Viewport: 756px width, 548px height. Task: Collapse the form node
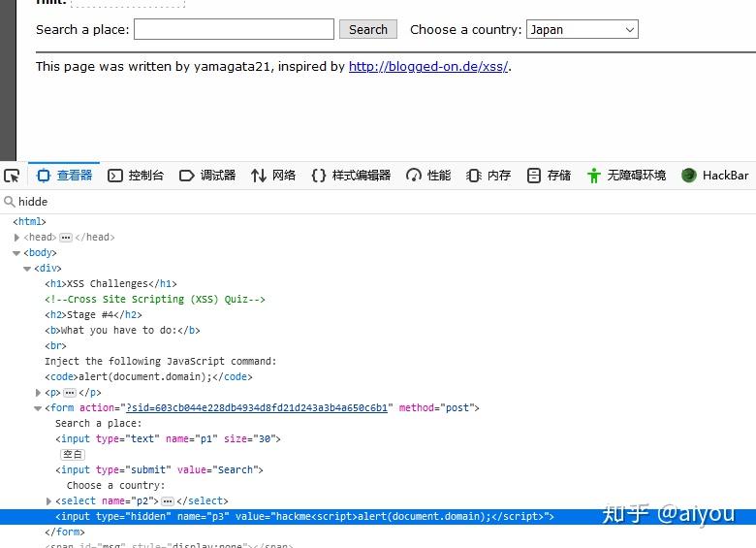[x=38, y=408]
